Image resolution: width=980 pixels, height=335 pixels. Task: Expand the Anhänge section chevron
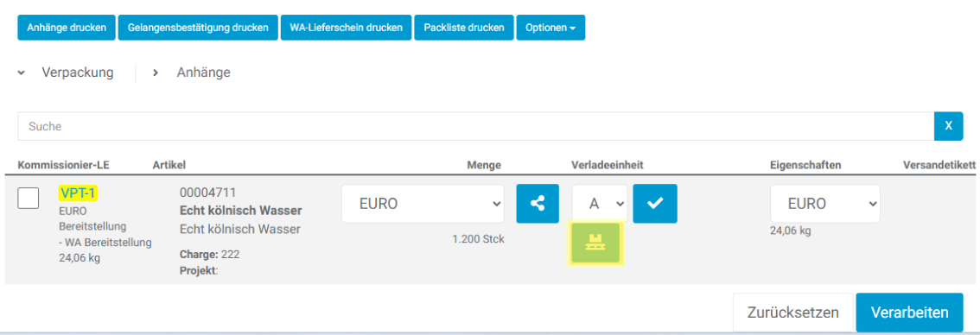pyautogui.click(x=156, y=73)
